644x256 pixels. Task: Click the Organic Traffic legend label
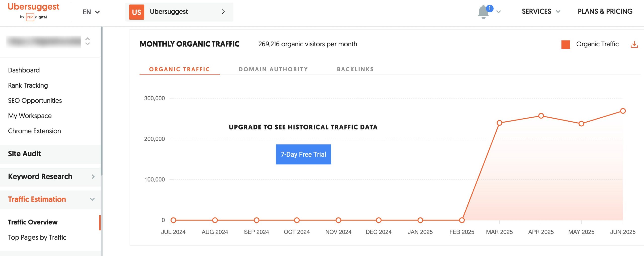coord(597,44)
